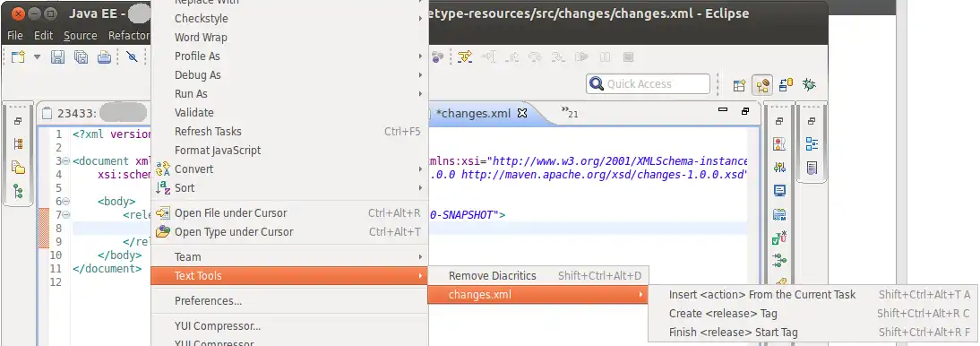Open the green nodes view icon in right trim
Image resolution: width=980 pixels, height=346 pixels.
(779, 260)
